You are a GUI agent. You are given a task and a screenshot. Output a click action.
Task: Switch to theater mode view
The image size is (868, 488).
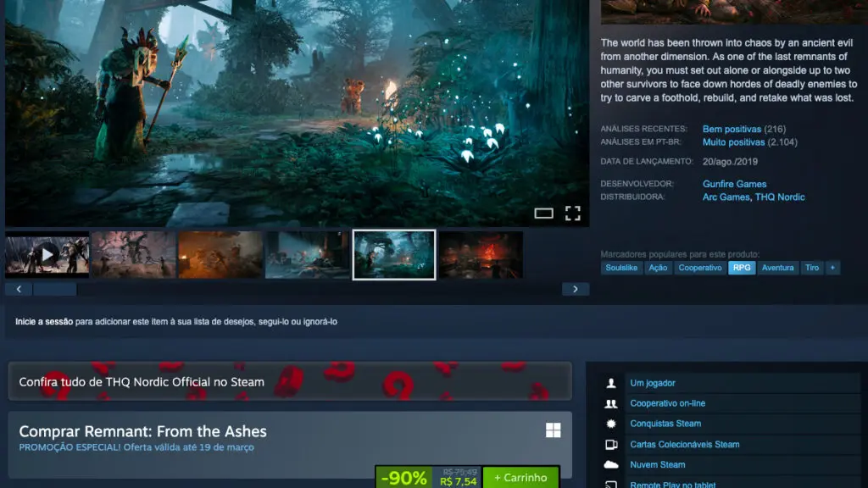pos(543,213)
